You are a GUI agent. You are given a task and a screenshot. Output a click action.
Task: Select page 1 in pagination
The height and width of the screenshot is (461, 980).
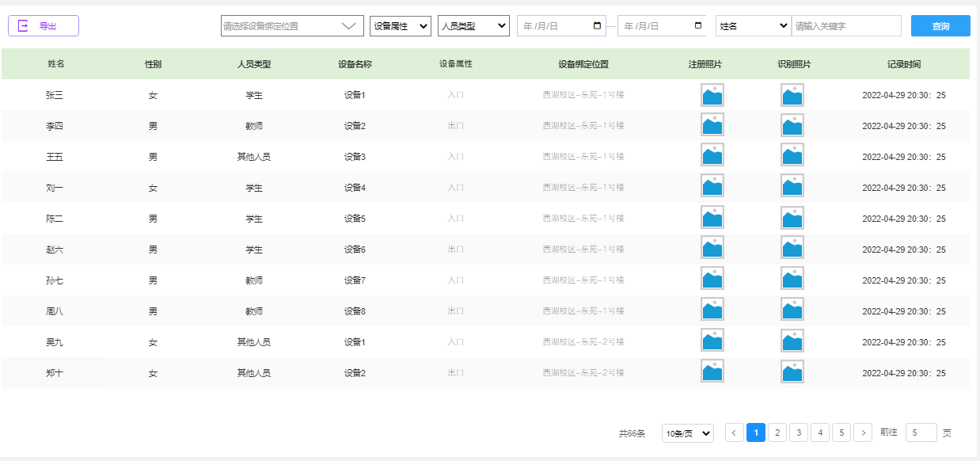coord(756,432)
